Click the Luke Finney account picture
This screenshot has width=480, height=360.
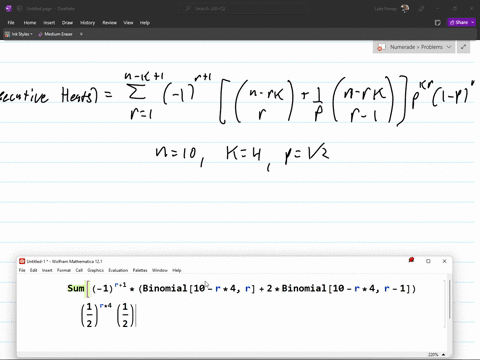point(405,9)
